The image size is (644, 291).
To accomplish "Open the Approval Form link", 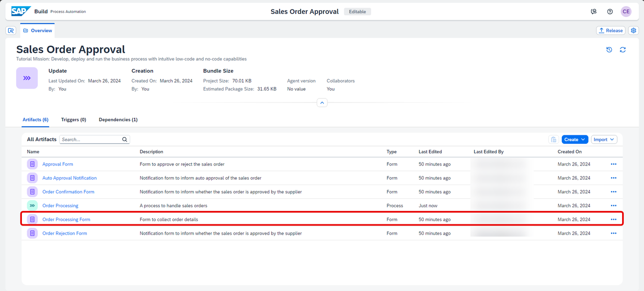I will coord(58,164).
